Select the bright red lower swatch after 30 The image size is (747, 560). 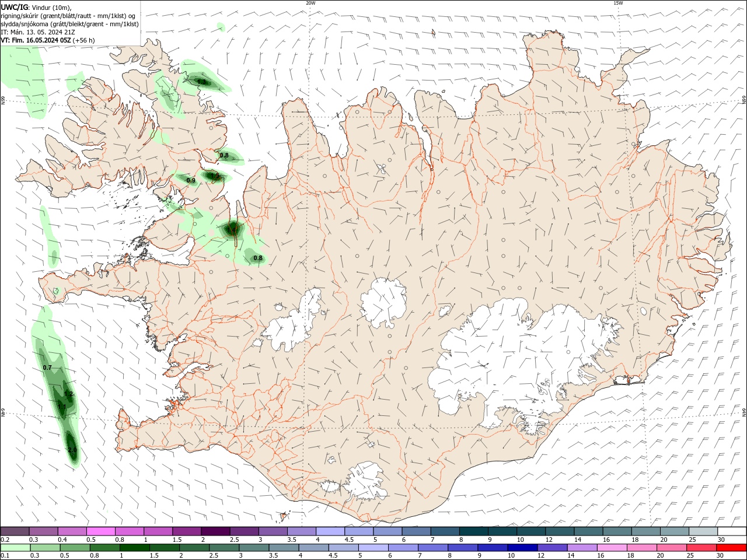[x=731, y=548]
